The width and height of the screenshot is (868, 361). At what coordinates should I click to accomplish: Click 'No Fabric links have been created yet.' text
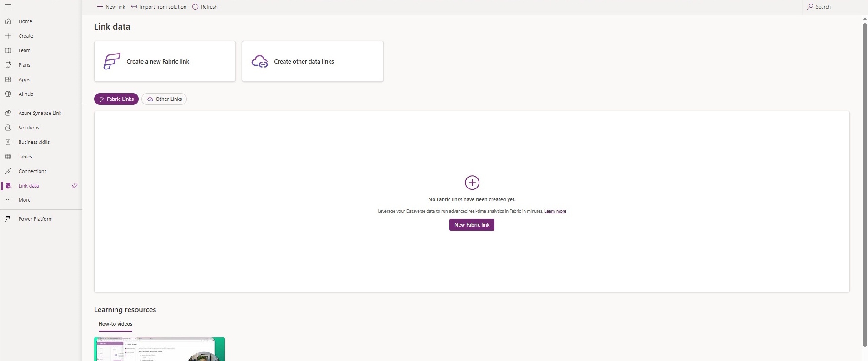472,199
